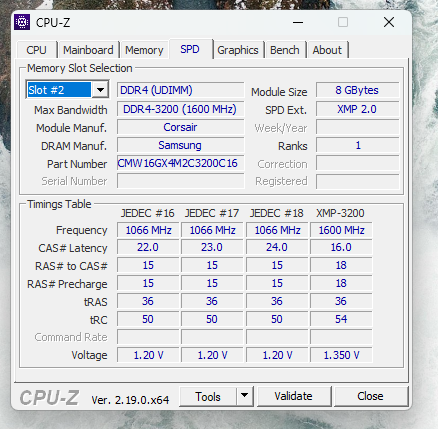Switch to the CPU tab
The height and width of the screenshot is (429, 438).
36,50
